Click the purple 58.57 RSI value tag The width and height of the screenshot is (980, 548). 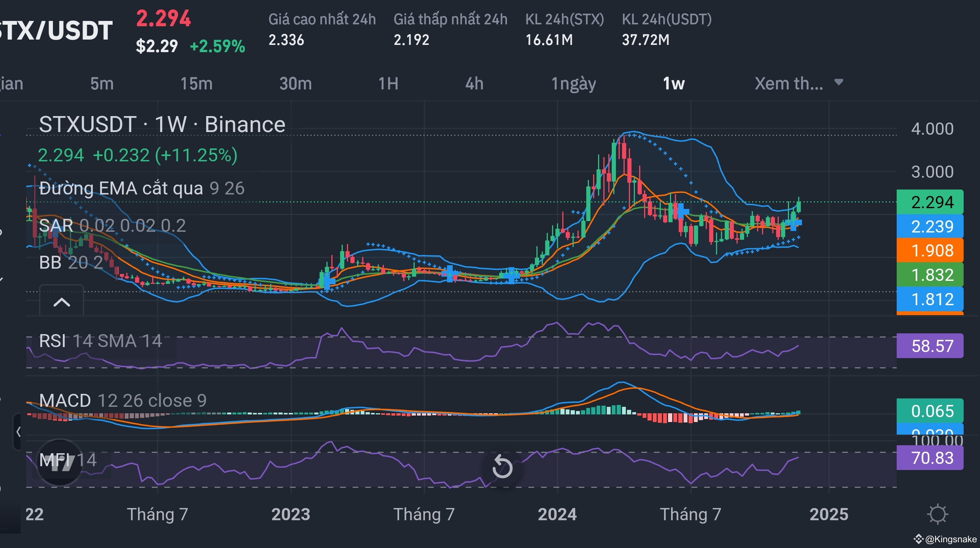point(930,346)
